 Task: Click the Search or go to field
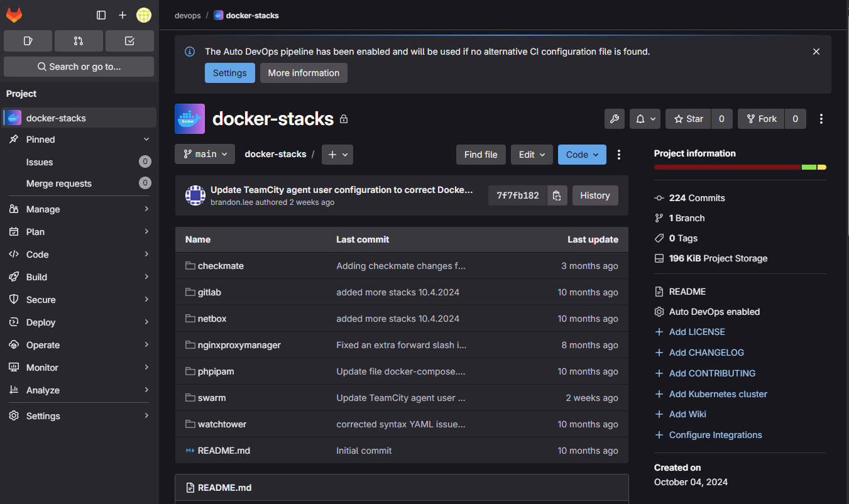click(79, 66)
